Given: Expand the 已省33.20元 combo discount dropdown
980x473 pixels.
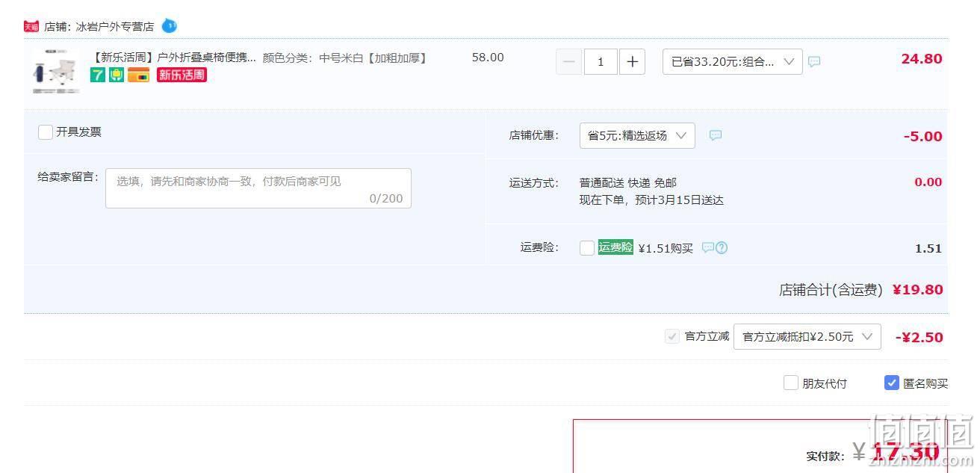Looking at the screenshot, I should point(733,62).
